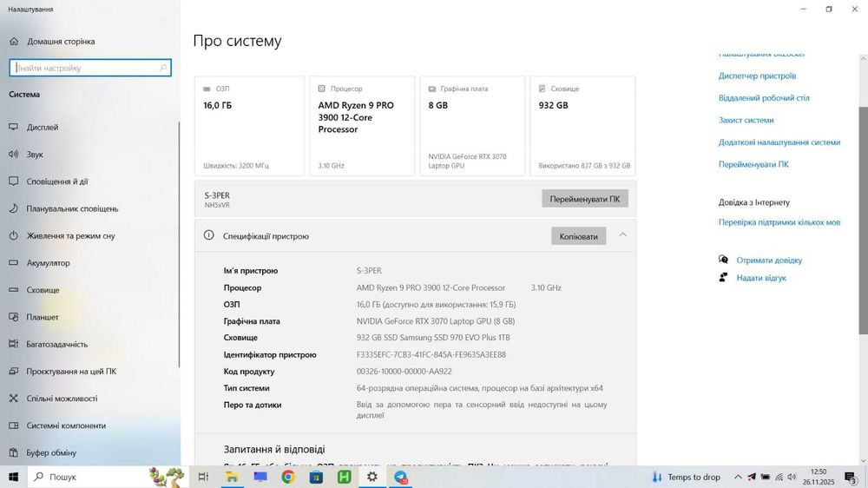Click the clock 12:50 date display
This screenshot has width=868, height=488.
click(x=819, y=477)
